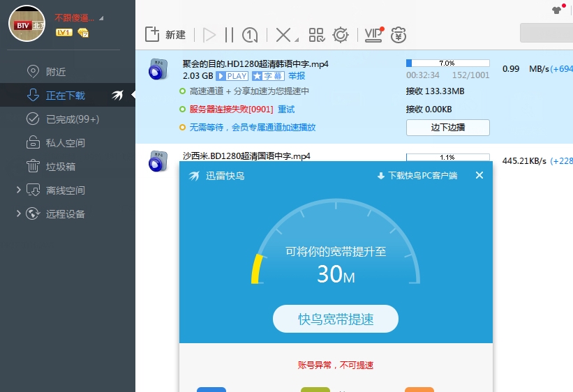Click the VIP toolbar icon
This screenshot has height=392, width=573.
click(373, 35)
